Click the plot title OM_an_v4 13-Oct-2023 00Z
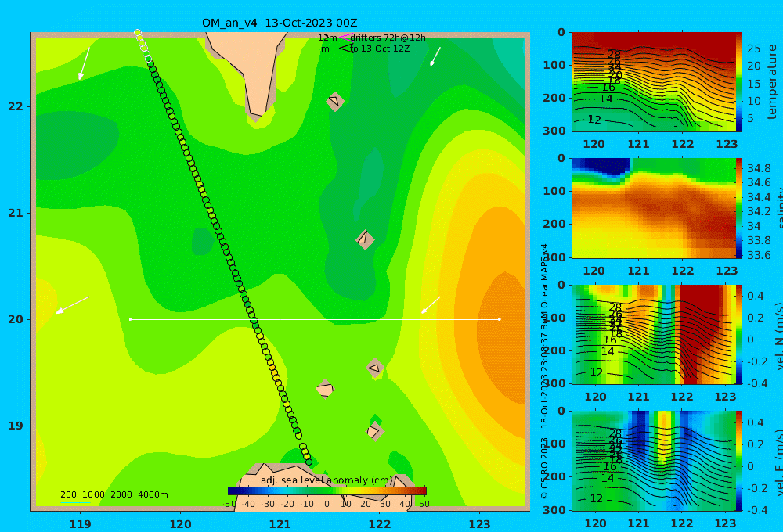This screenshot has height=532, width=783. tap(280, 23)
